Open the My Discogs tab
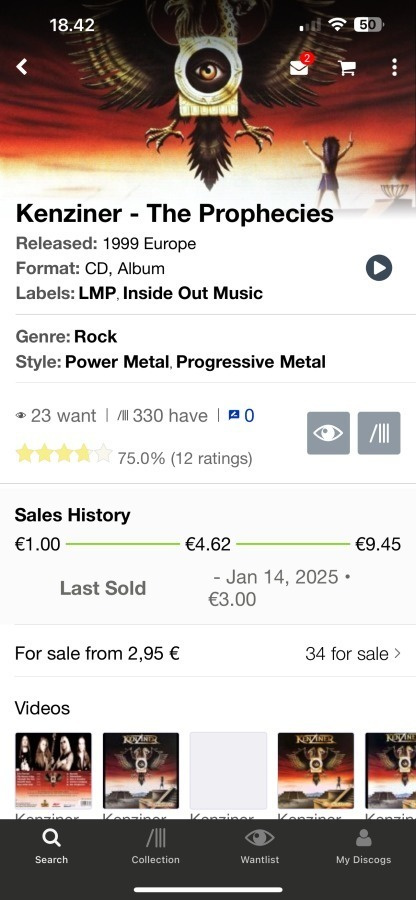This screenshot has height=900, width=416. tap(364, 847)
